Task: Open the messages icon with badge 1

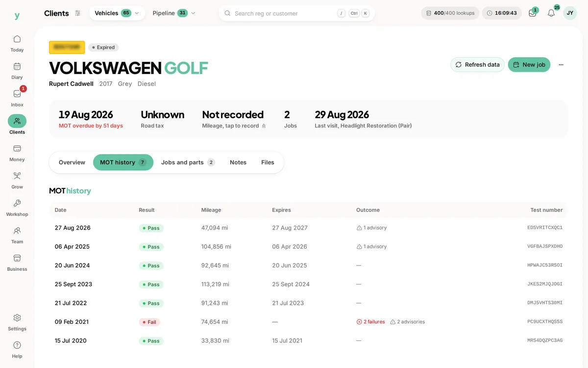Action: click(x=533, y=13)
